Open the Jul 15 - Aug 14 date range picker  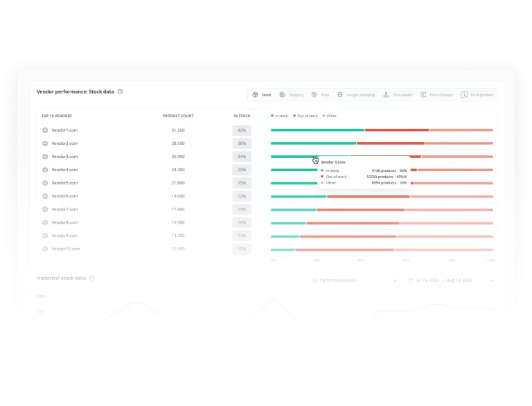click(x=451, y=281)
